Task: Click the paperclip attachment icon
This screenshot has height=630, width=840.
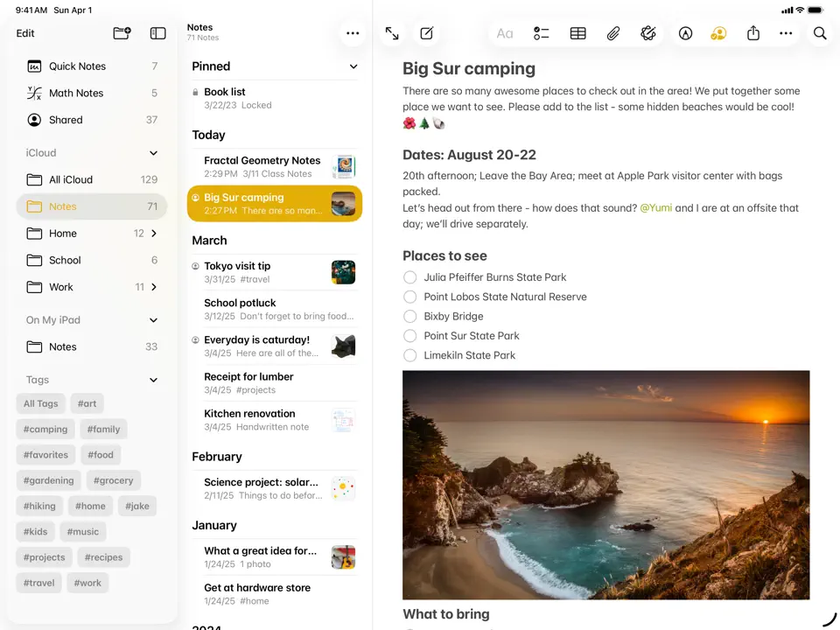Action: click(x=613, y=33)
